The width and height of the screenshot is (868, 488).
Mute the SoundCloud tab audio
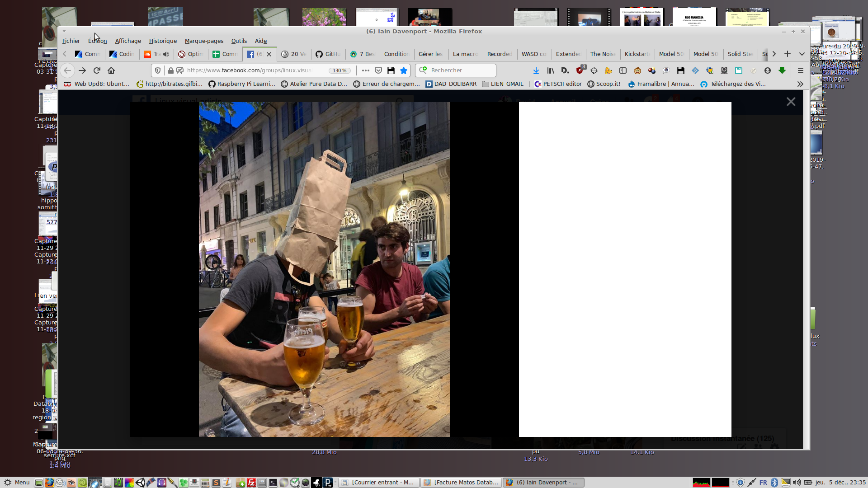pyautogui.click(x=166, y=54)
